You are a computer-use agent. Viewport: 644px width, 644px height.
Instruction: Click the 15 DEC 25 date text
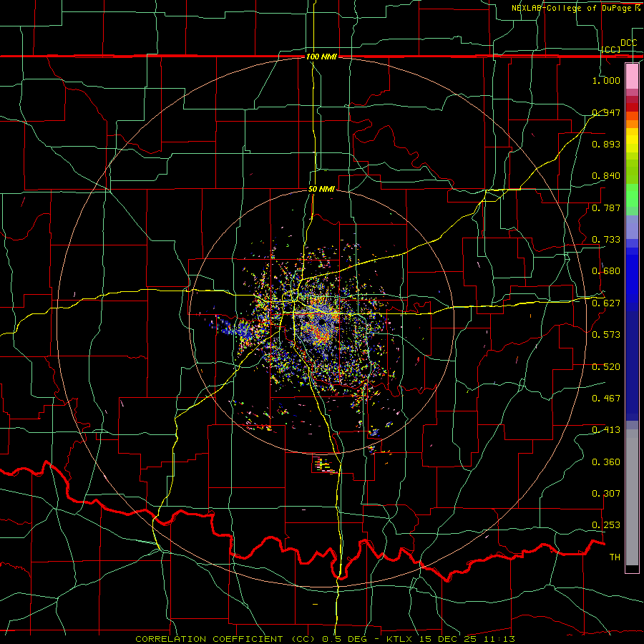[448, 639]
